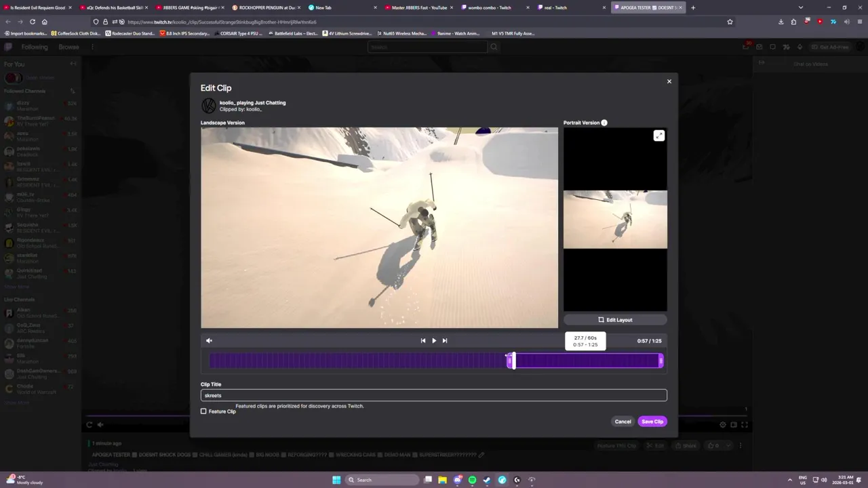This screenshot has height=488, width=868.
Task: Switch to ROCKHOPPER PENGUIN tab
Action: pyautogui.click(x=267, y=7)
